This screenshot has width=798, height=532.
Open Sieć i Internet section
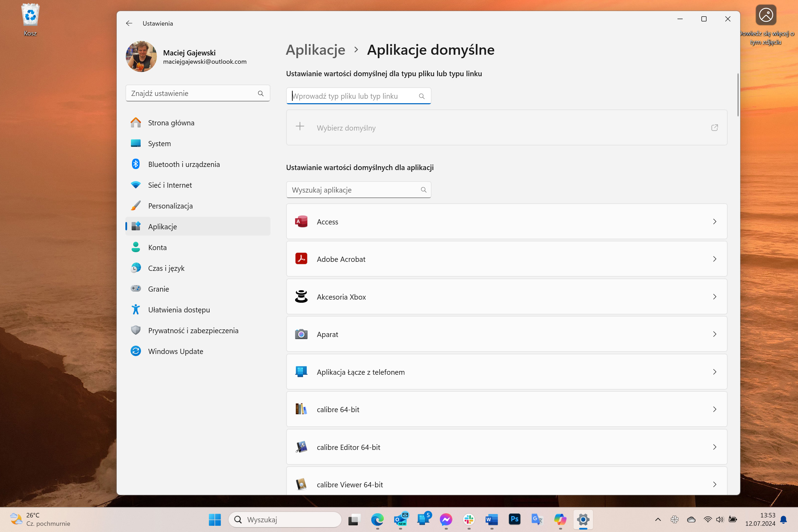pos(198,185)
